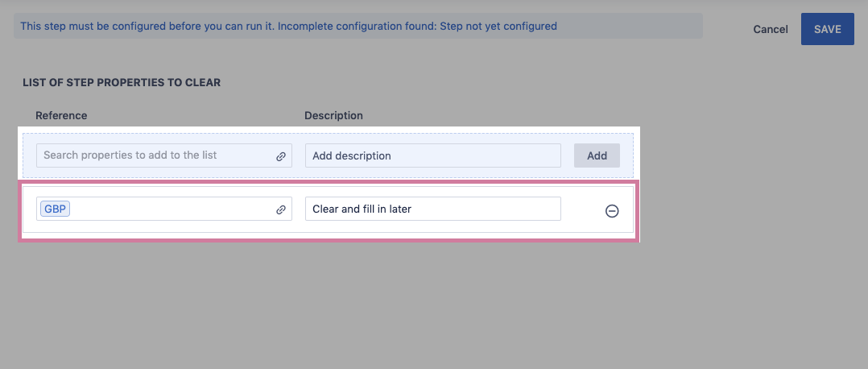This screenshot has width=868, height=369.
Task: Edit the 'Clear and fill in later' description
Action: click(432, 209)
